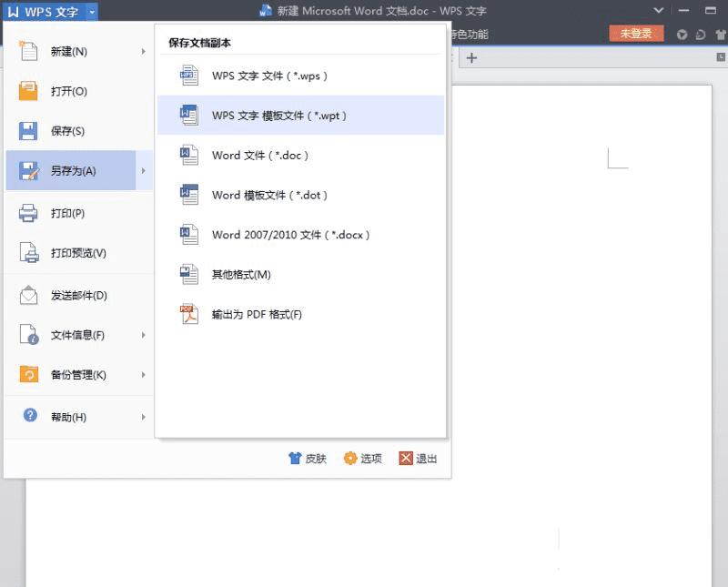Click the WPS 文字 文件 (*.wps) file icon
728x587 pixels.
pos(189,76)
